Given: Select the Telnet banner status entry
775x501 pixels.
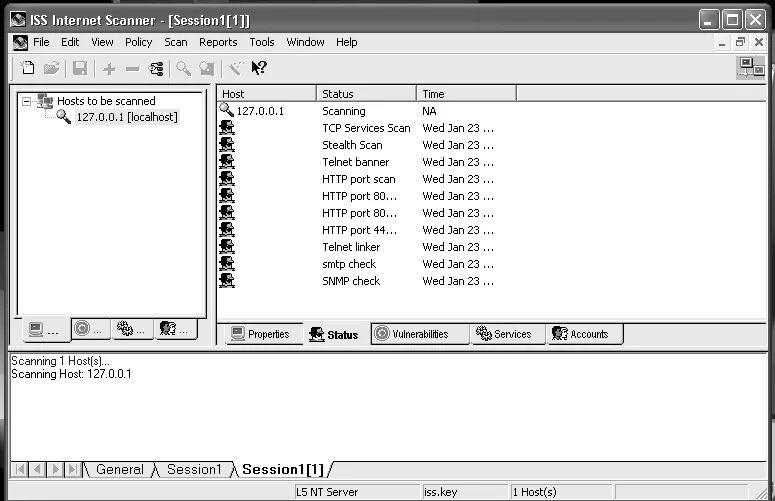Looking at the screenshot, I should [x=356, y=162].
